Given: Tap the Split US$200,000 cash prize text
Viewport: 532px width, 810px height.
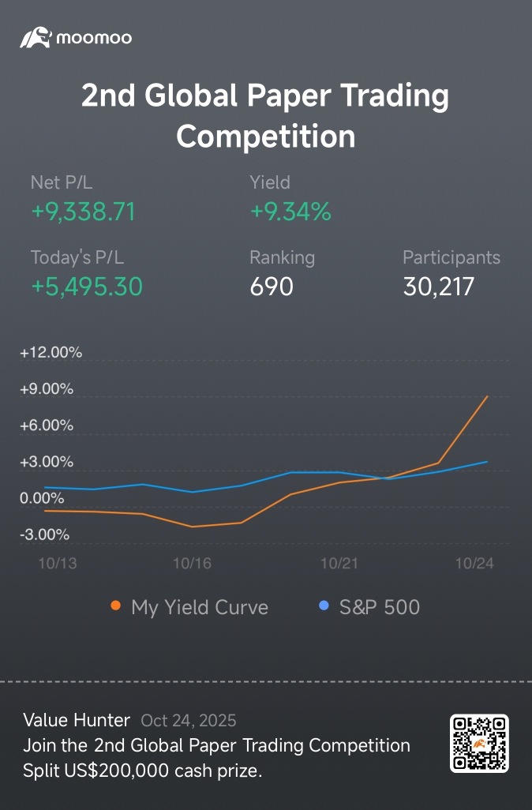Looking at the screenshot, I should 143,771.
